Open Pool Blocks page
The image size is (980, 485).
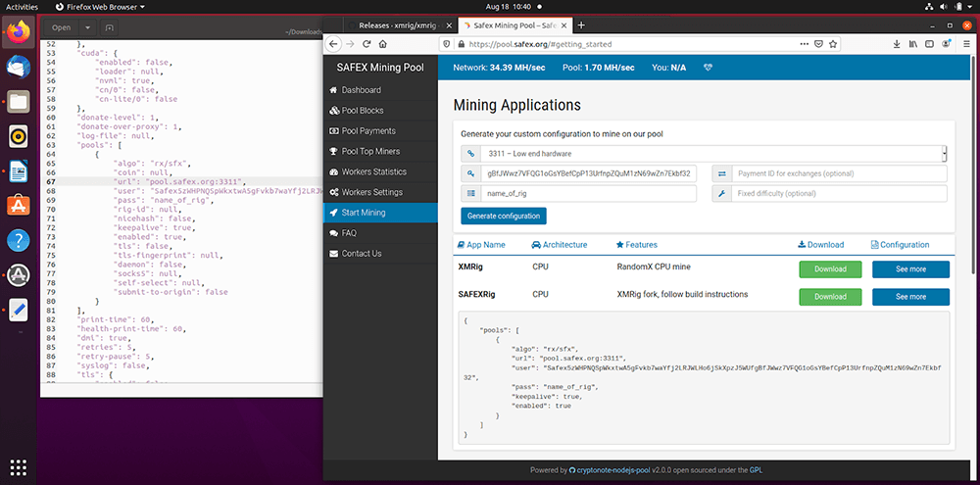pos(380,111)
